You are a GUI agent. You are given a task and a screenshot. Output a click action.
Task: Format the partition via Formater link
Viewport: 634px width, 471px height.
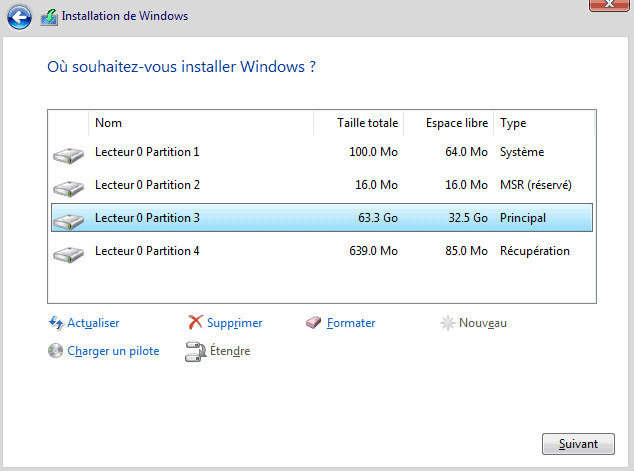351,323
